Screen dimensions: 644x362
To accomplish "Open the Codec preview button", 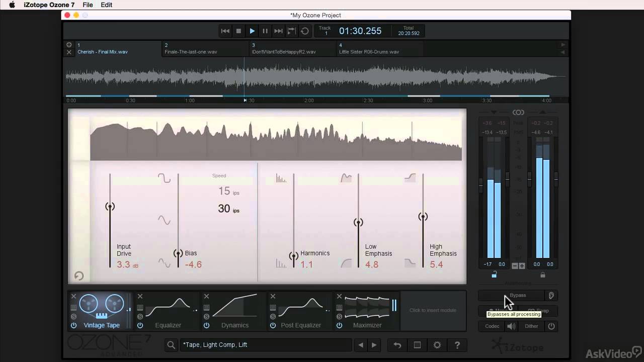I will tap(492, 326).
